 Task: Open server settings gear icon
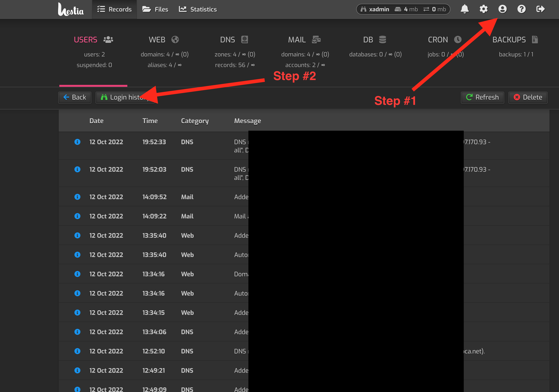tap(484, 9)
